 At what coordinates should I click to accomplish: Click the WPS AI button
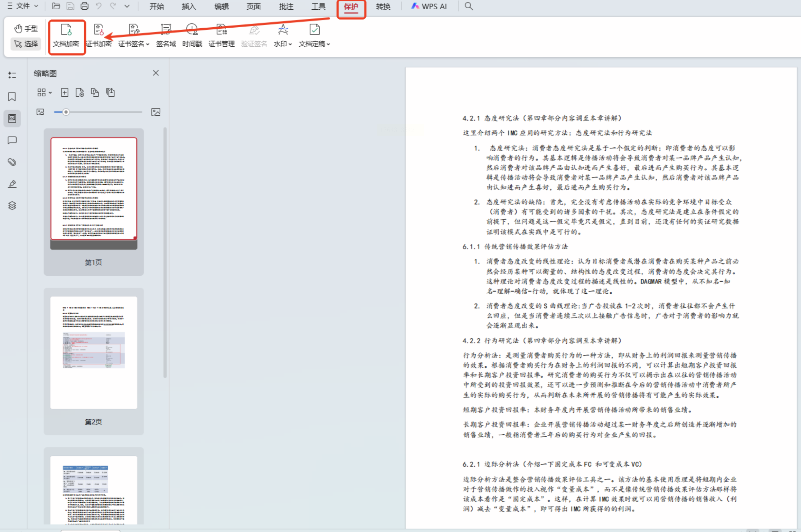coord(429,7)
